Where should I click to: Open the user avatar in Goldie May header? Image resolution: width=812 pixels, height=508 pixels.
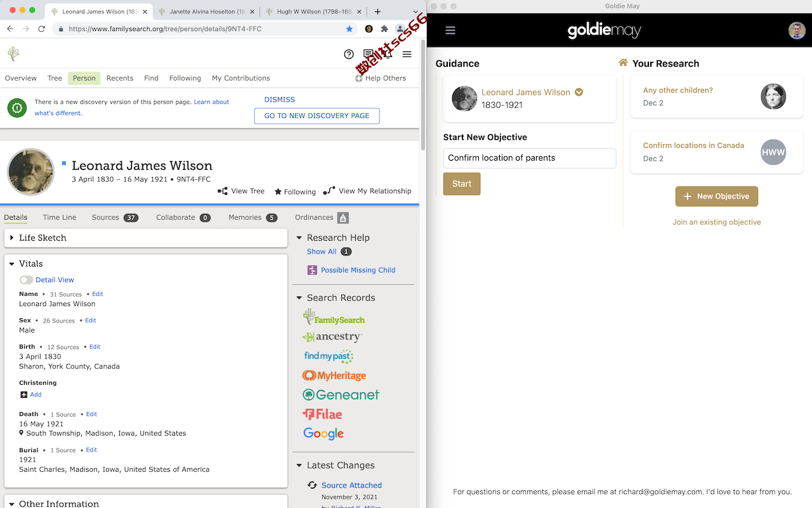coord(797,30)
